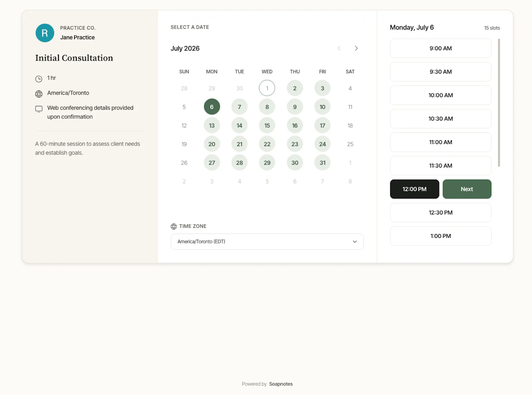Choose Thursday July 23

click(x=295, y=144)
